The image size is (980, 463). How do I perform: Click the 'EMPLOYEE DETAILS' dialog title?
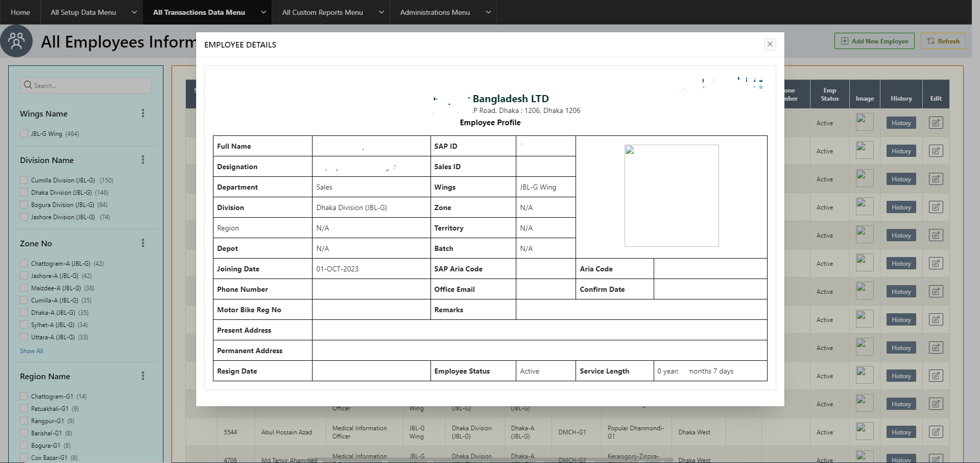click(240, 45)
